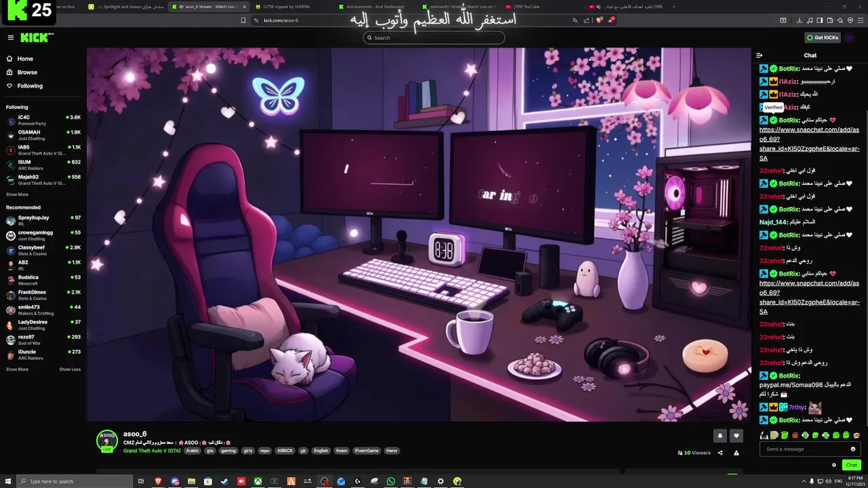Open OSAMAH channel in Following
The image size is (868, 488).
tap(43, 135)
